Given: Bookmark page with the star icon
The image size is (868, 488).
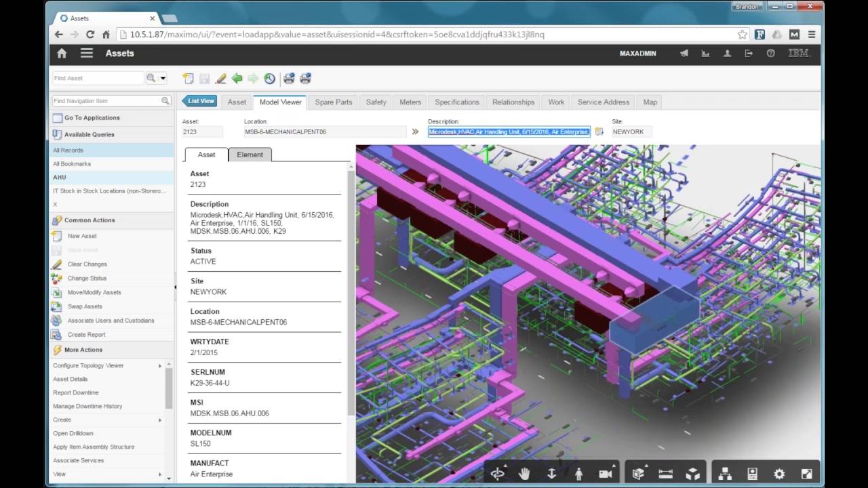Looking at the screenshot, I should click(x=743, y=34).
